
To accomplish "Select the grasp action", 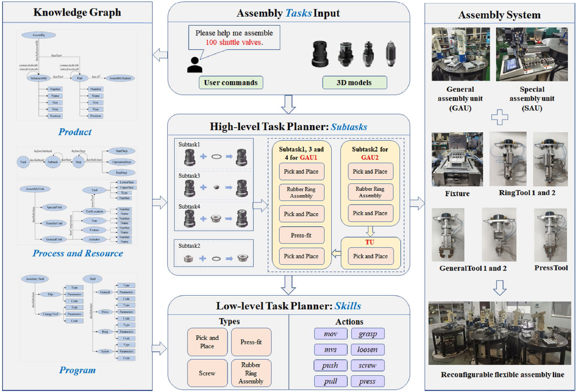I will tap(367, 334).
